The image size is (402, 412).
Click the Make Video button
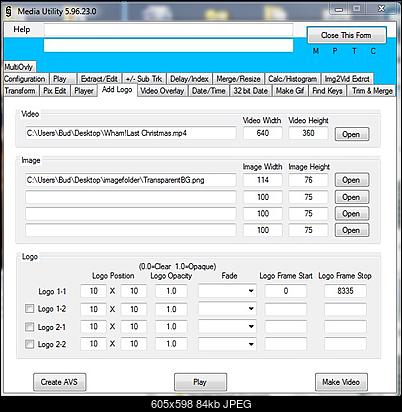[341, 382]
